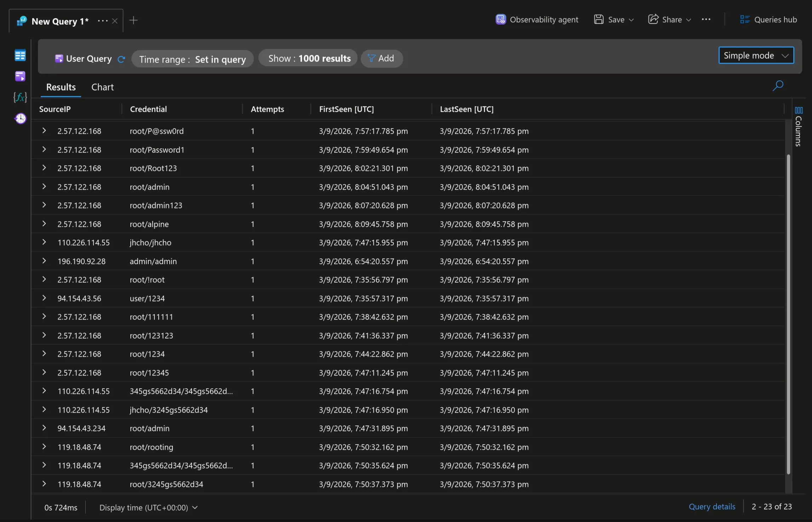Open the Queries hub
This screenshot has width=812, height=522.
pos(768,19)
